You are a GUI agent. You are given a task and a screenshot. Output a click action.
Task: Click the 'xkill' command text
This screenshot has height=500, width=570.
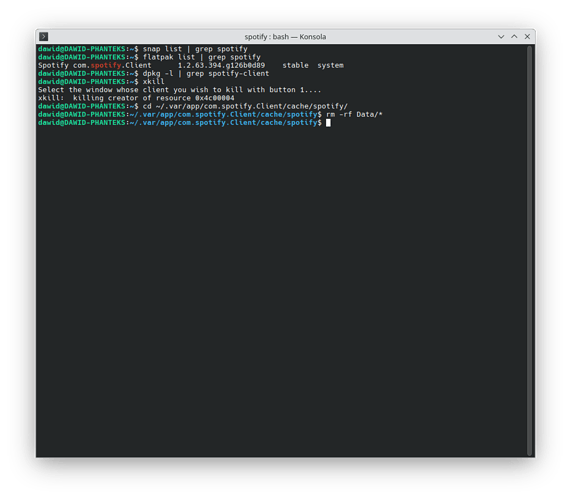153,81
